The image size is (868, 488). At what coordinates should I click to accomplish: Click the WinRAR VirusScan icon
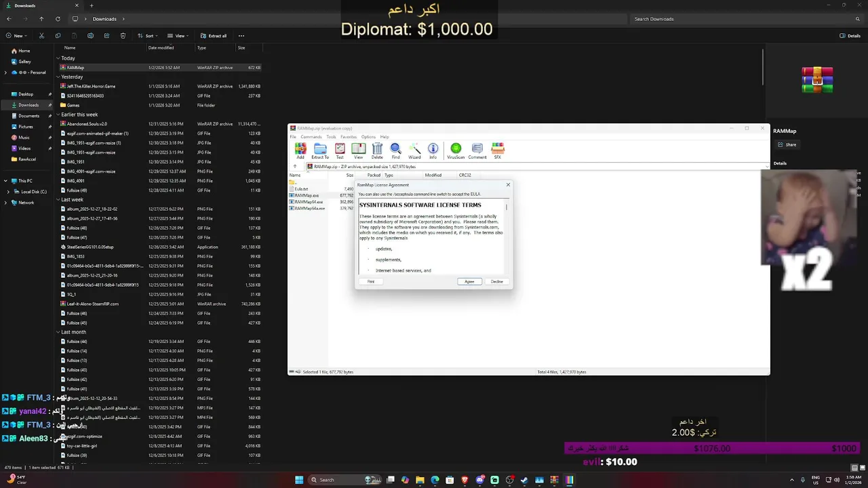point(456,150)
